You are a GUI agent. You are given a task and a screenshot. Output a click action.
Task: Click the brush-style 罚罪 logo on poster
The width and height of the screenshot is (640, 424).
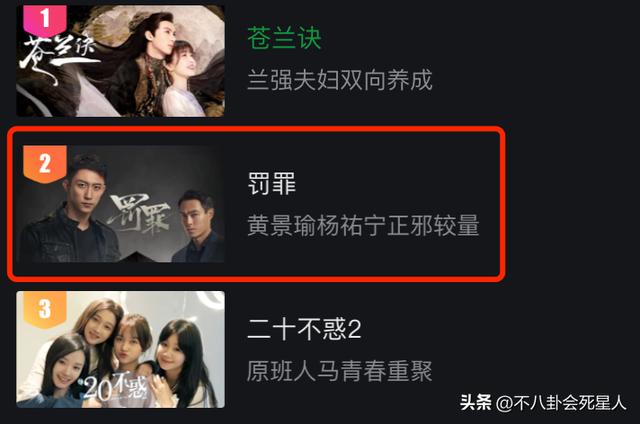click(140, 215)
